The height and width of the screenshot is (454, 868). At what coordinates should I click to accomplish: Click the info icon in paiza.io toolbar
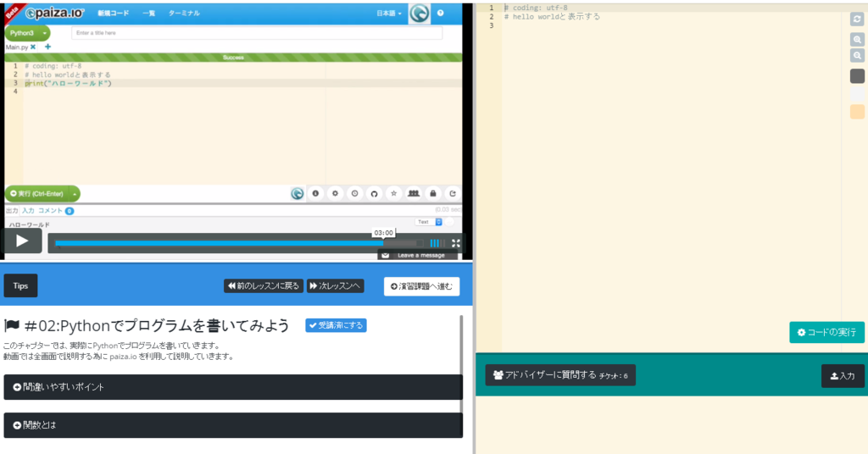pos(315,194)
